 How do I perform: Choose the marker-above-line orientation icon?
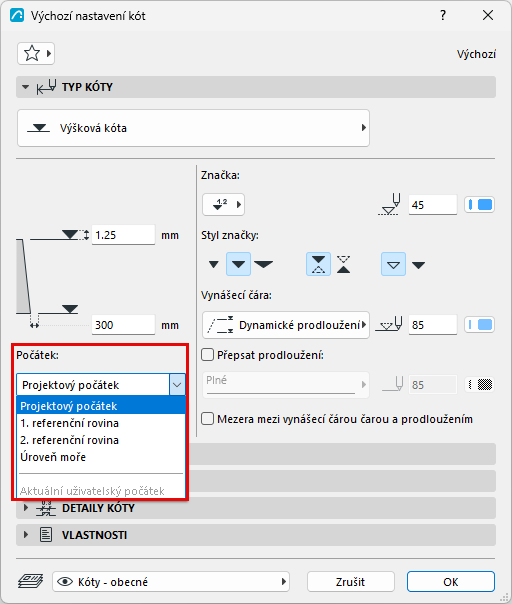(x=318, y=264)
